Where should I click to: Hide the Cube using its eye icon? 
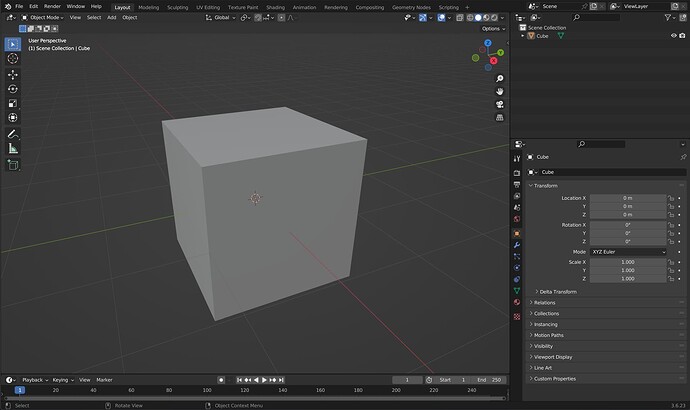coord(672,36)
